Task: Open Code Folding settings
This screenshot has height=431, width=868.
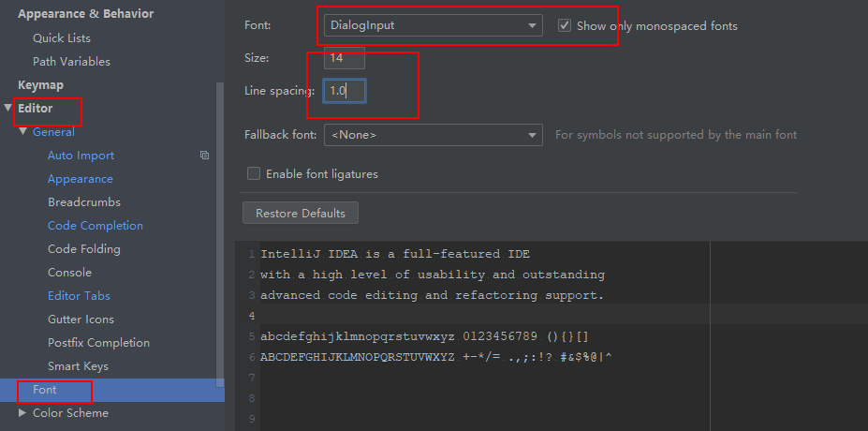Action: click(x=84, y=249)
